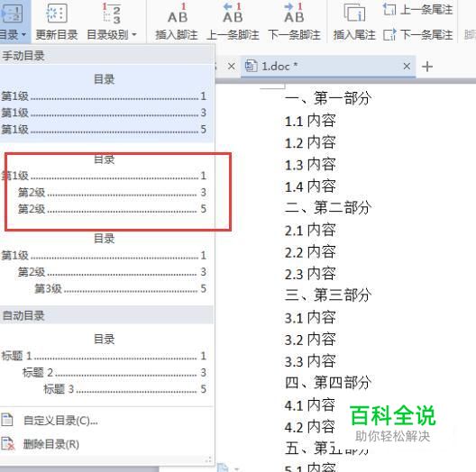
Task: Click line 1.1 内容 in document
Action: pos(310,121)
